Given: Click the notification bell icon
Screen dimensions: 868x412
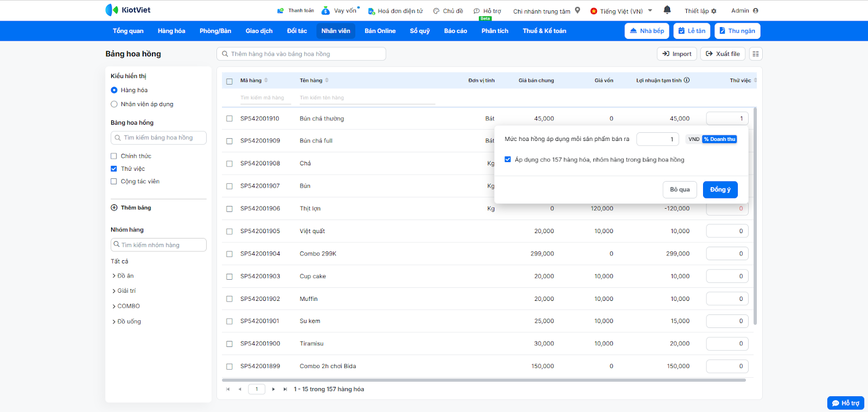Looking at the screenshot, I should click(x=667, y=10).
